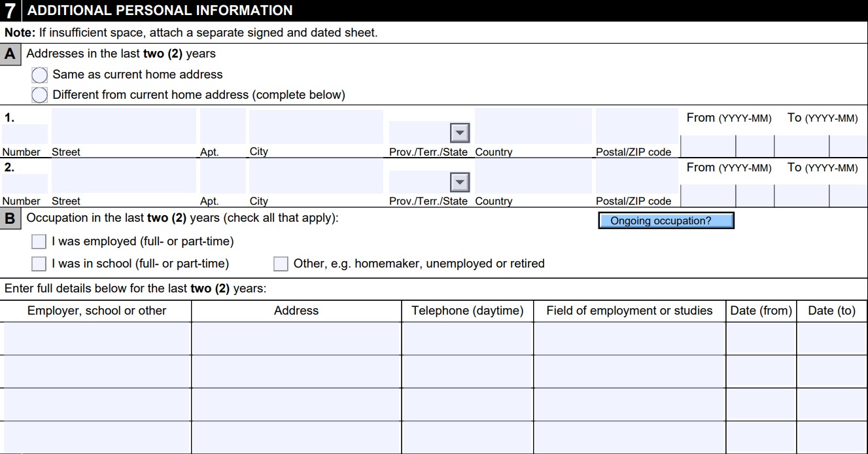Check 'Other, e.g. homemaker, unemployed or retired'
The width and height of the screenshot is (868, 454).
coord(281,264)
